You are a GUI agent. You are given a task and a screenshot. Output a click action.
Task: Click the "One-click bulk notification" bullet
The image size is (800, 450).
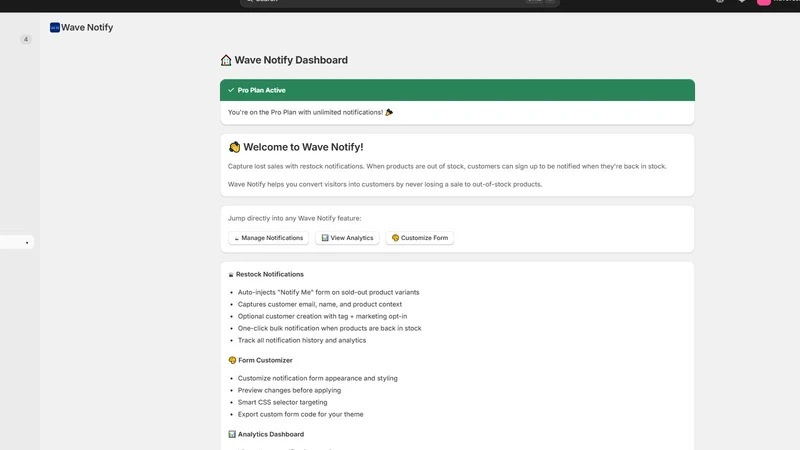330,328
